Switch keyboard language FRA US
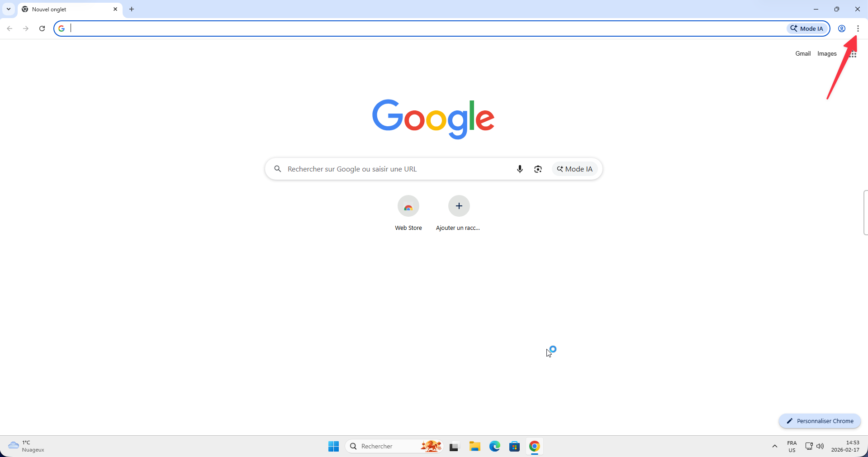This screenshot has width=868, height=457. point(792,446)
